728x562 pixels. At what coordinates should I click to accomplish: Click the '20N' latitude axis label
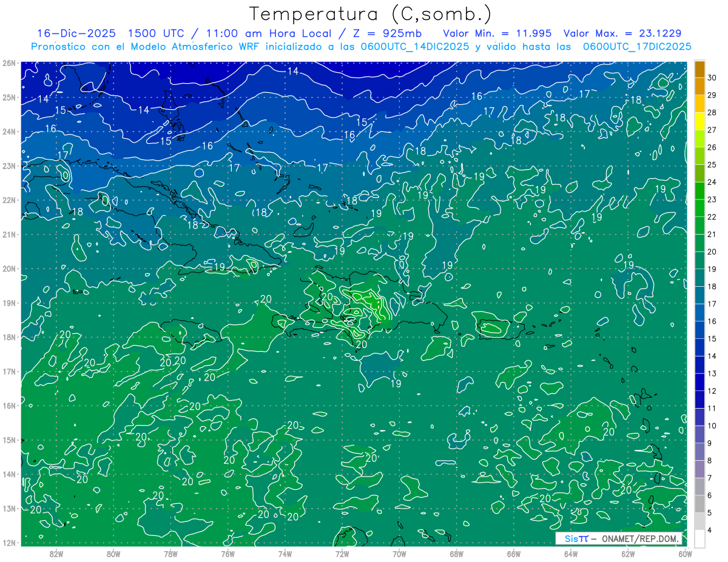(x=8, y=269)
